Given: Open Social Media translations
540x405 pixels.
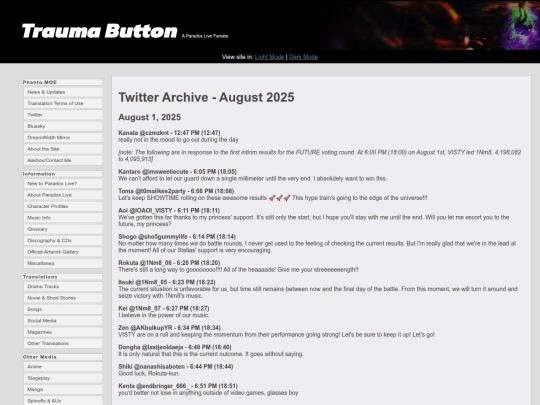Looking at the screenshot, I should click(63, 321).
